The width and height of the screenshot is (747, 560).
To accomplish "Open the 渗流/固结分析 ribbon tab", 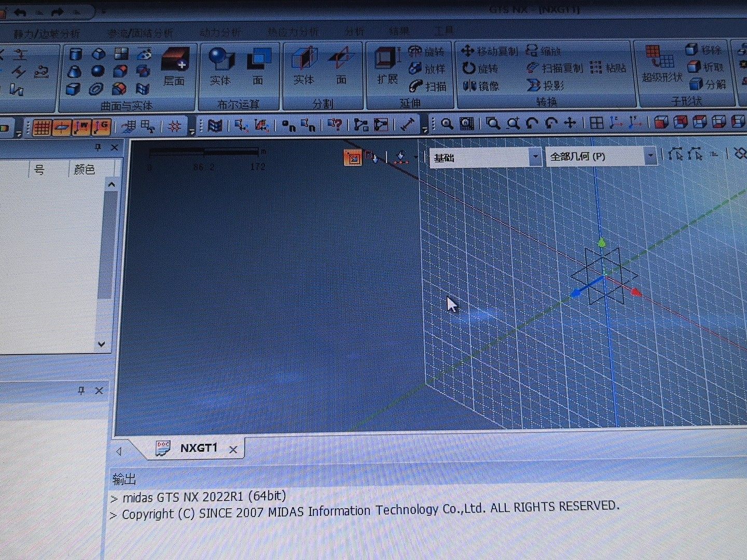I will coord(140,33).
